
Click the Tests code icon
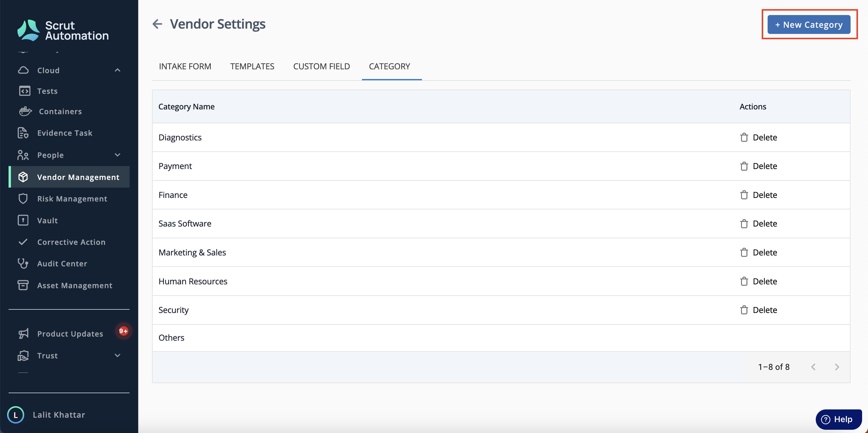pos(24,91)
